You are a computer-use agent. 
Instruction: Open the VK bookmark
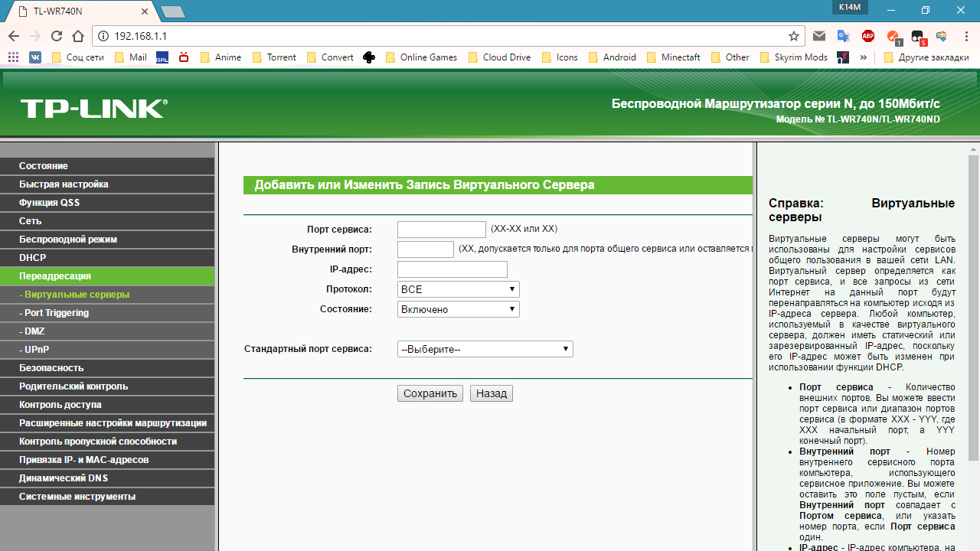coord(35,57)
